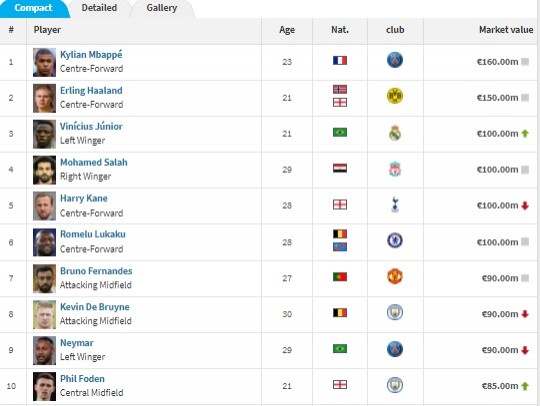Viewport: 540px width, 406px height.
Task: Switch to the Detailed tab
Action: click(x=99, y=8)
